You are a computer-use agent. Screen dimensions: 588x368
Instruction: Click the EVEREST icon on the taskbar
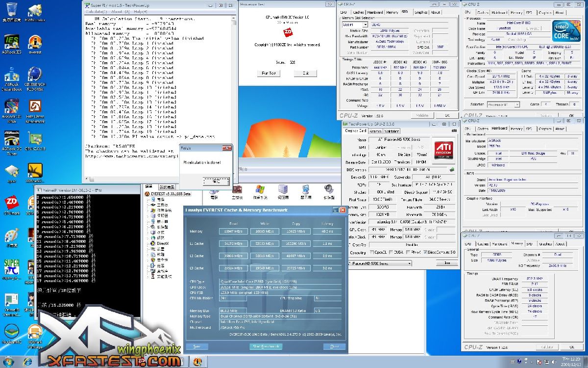[x=198, y=362]
